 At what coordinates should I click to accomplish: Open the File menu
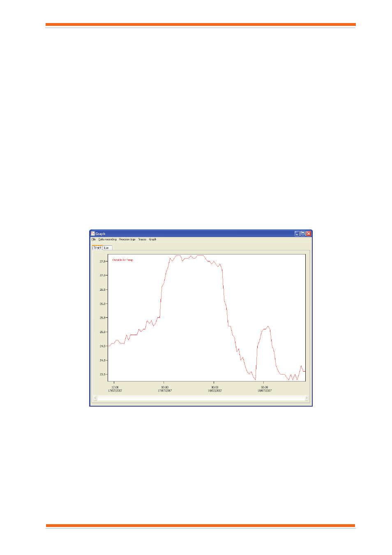(93, 239)
